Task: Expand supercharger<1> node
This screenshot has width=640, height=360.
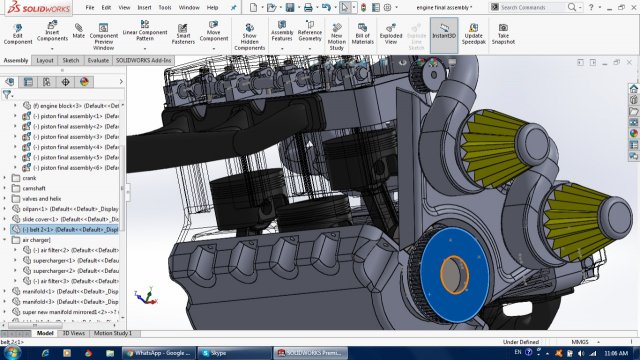Action: tap(16, 260)
